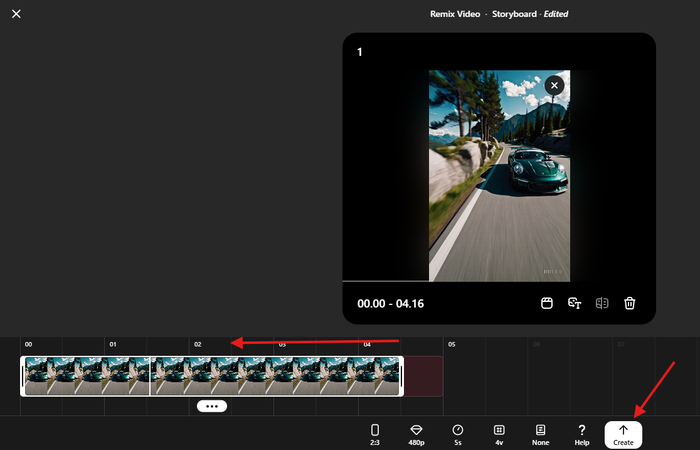Click the Create button
The height and width of the screenshot is (450, 700).
[x=623, y=435]
